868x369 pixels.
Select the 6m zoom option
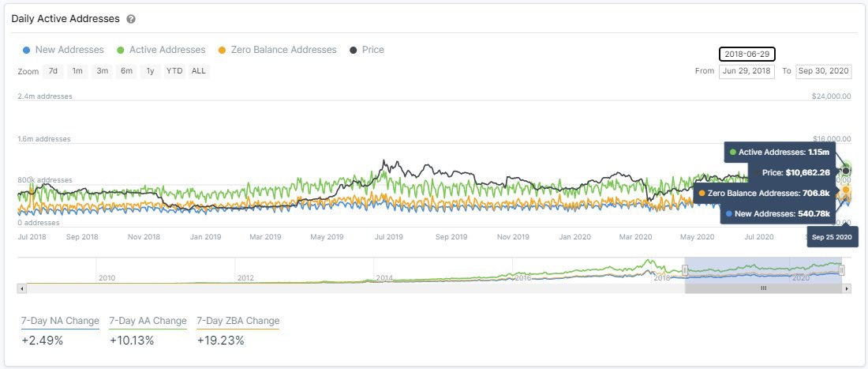[x=126, y=71]
